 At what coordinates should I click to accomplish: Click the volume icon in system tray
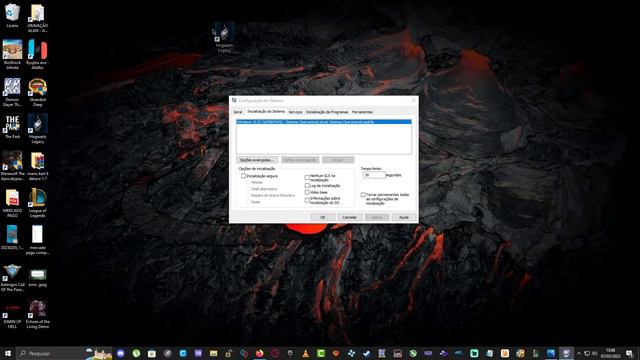(x=595, y=353)
